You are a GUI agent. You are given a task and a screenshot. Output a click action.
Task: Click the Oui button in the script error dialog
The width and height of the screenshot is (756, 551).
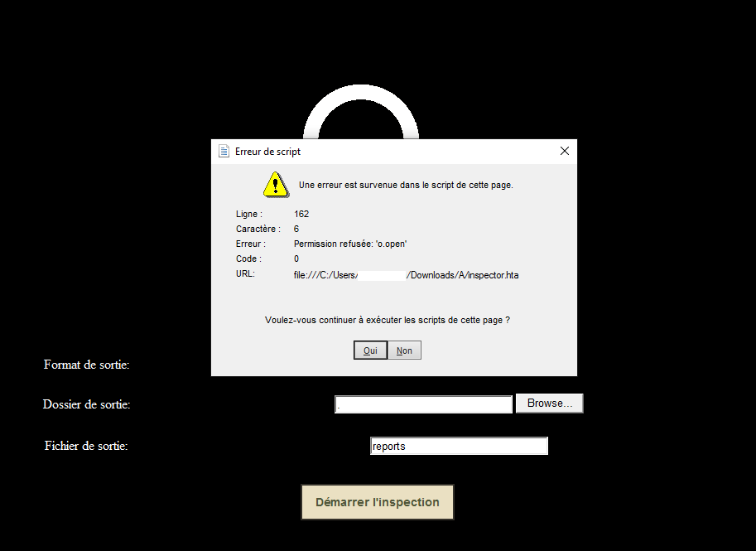click(370, 350)
